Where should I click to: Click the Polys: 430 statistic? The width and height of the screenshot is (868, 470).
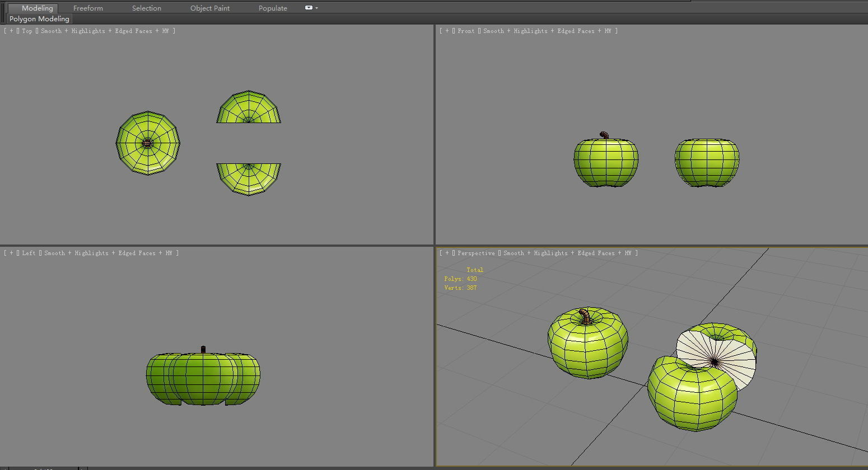460,279
